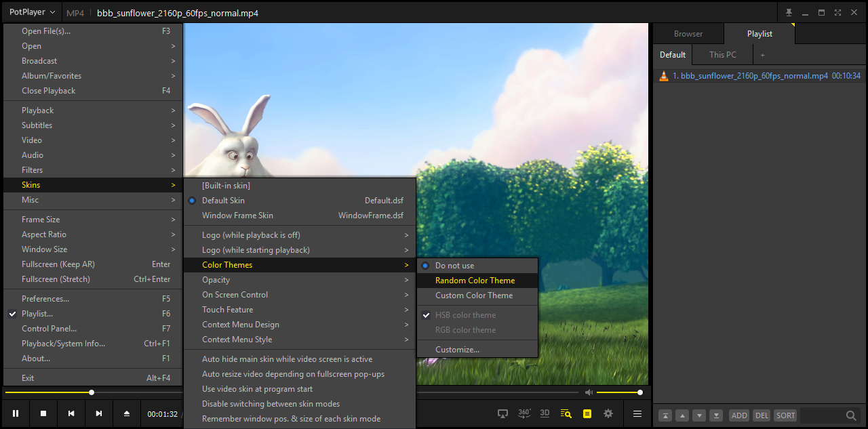Viewport: 868px width, 429px height.
Task: Choose the 'Do not use' color theme
Action: point(454,266)
